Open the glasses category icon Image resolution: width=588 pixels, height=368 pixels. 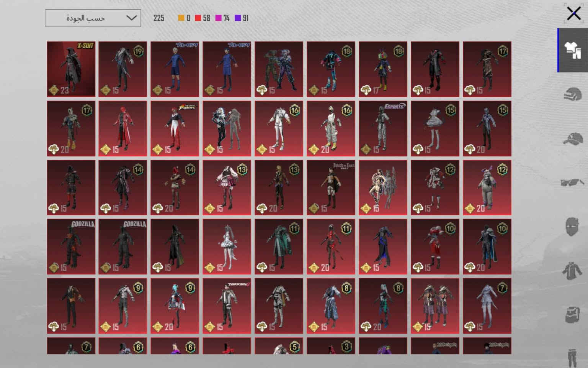pos(573,182)
